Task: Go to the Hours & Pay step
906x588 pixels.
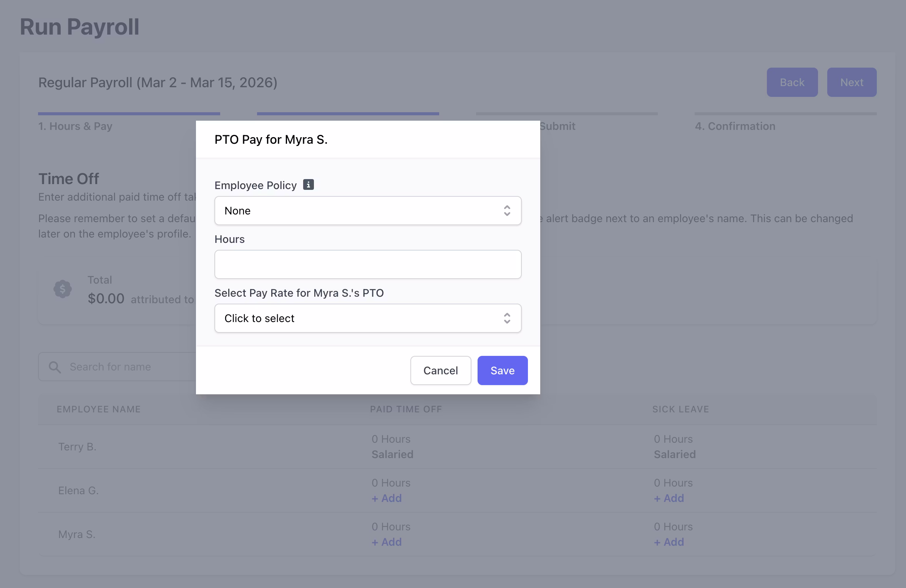Action: pyautogui.click(x=75, y=126)
